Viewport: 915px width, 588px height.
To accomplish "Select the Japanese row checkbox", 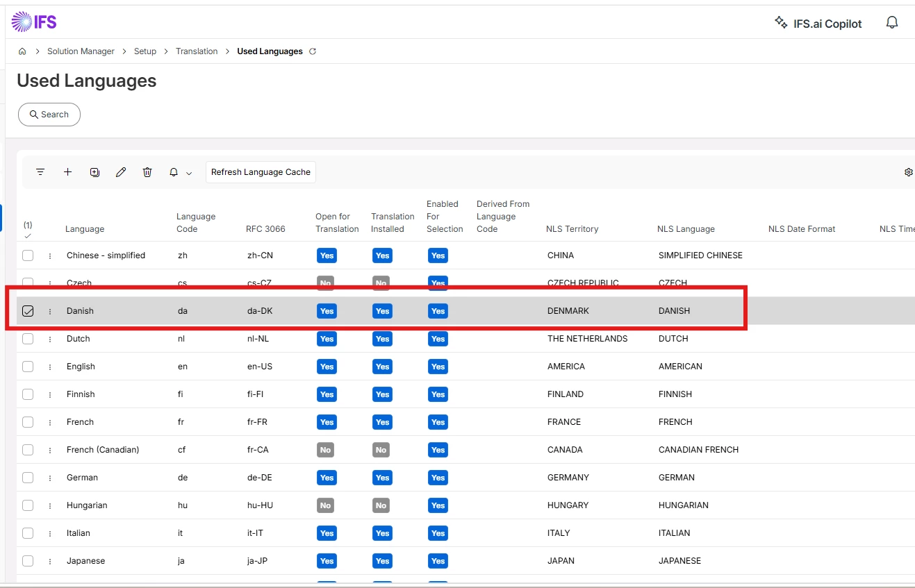I will click(x=28, y=561).
